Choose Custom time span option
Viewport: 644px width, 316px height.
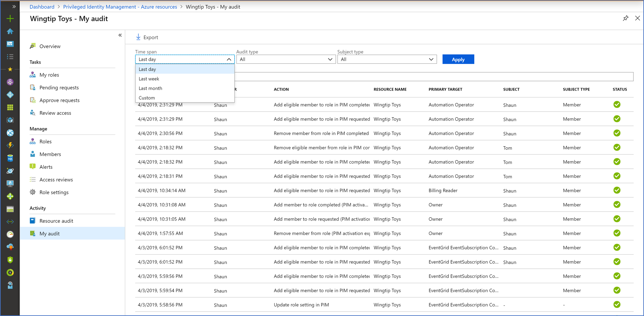coord(147,98)
